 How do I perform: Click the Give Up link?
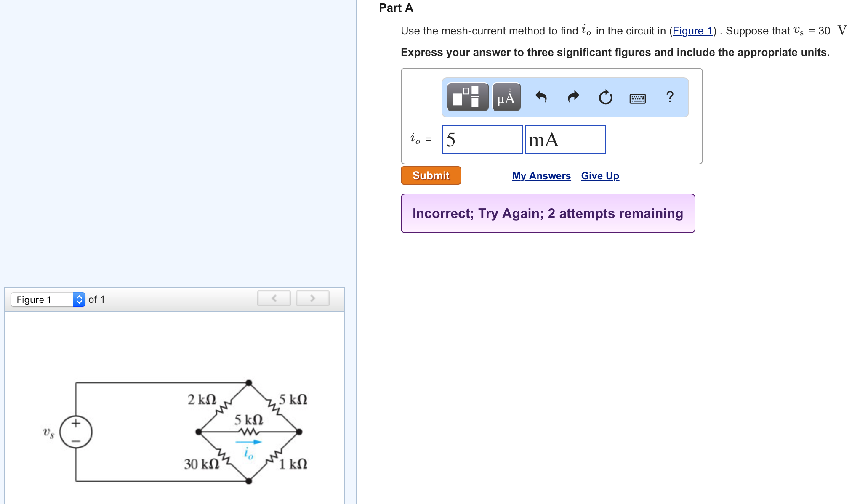(x=600, y=176)
